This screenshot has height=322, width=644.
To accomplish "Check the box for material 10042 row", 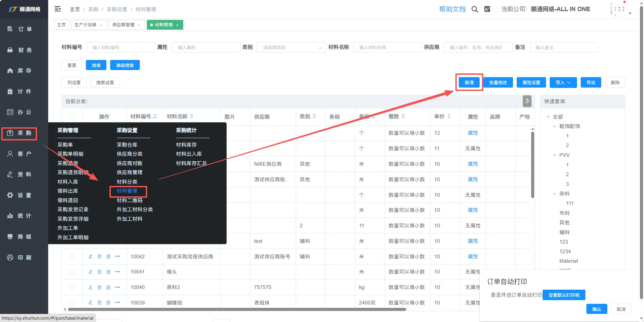I will 72,257.
